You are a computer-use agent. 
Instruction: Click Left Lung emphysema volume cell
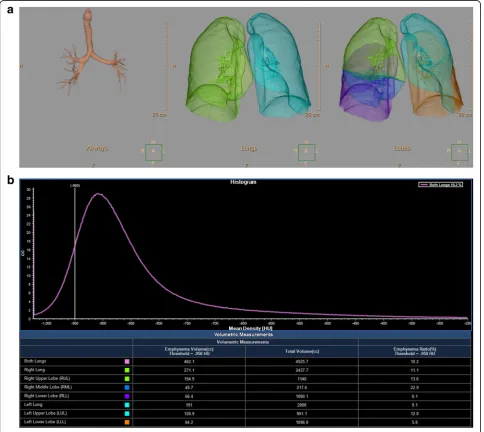(x=189, y=405)
